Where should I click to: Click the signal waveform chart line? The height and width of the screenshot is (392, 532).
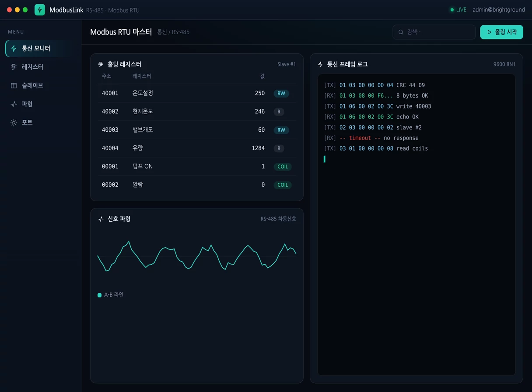point(197,256)
